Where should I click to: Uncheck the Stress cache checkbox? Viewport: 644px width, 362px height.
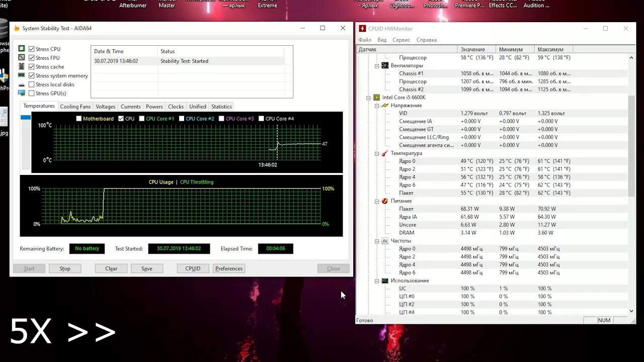point(32,66)
